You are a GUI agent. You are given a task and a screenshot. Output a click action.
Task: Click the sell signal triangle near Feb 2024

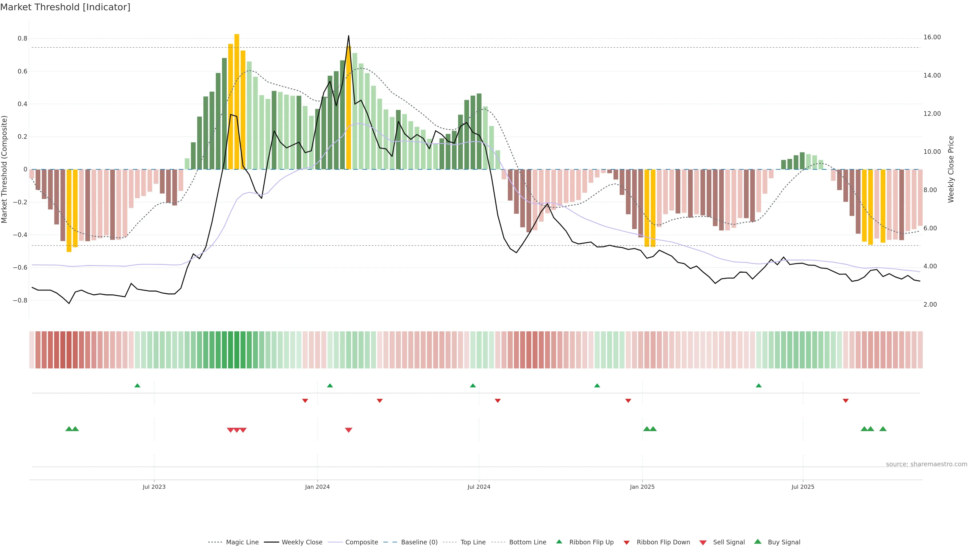(x=348, y=430)
